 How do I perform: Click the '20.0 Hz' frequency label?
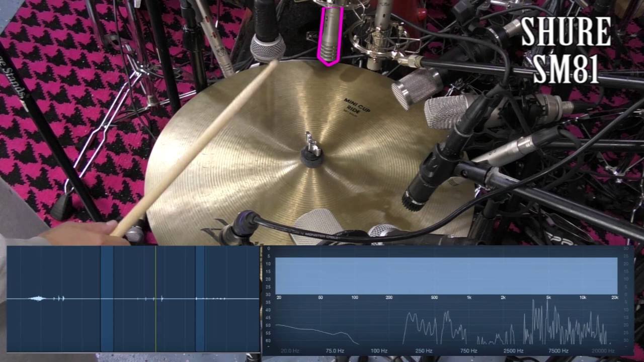click(x=290, y=351)
